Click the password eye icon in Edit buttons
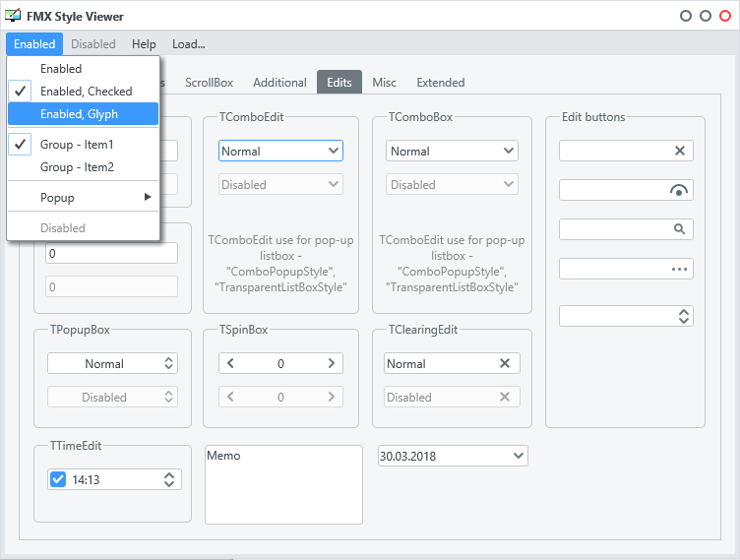 click(x=679, y=190)
